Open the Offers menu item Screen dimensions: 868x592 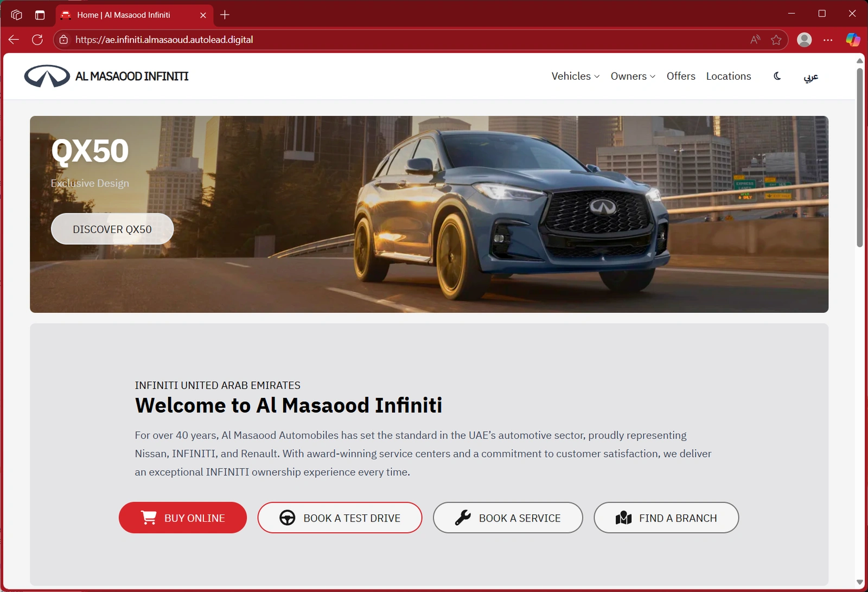(681, 76)
